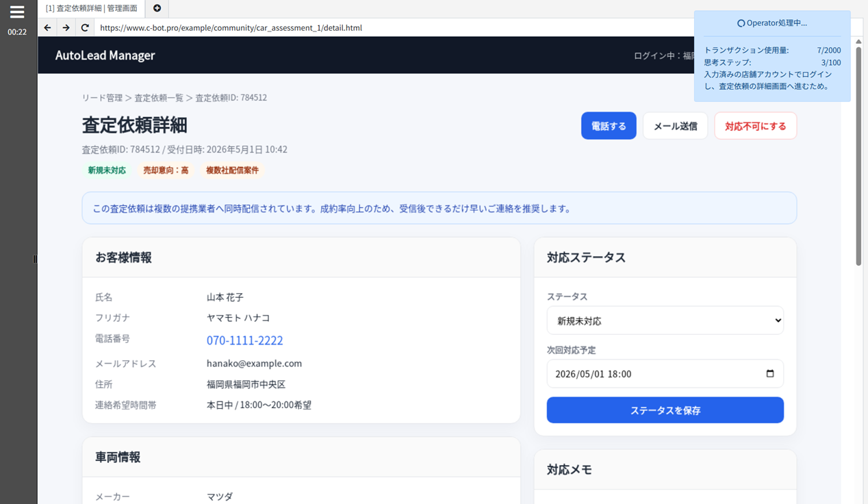
Task: Click the blue multi-distribution notice banner
Action: (x=439, y=208)
